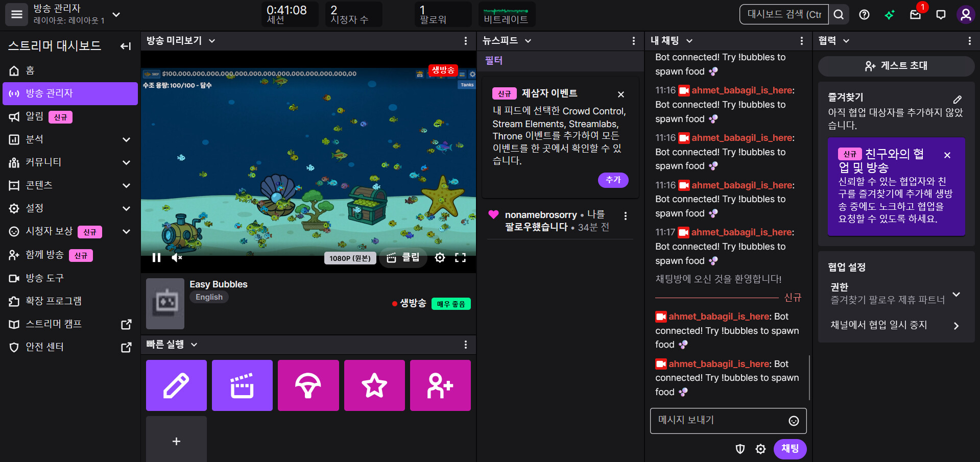Open 안전 센터 external link
The width and height of the screenshot is (980, 462).
70,347
